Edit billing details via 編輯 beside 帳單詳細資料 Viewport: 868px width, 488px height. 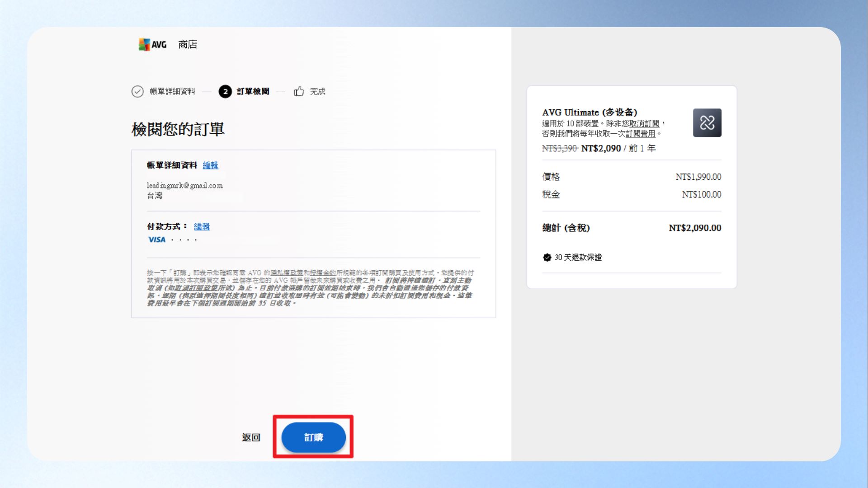coord(210,165)
